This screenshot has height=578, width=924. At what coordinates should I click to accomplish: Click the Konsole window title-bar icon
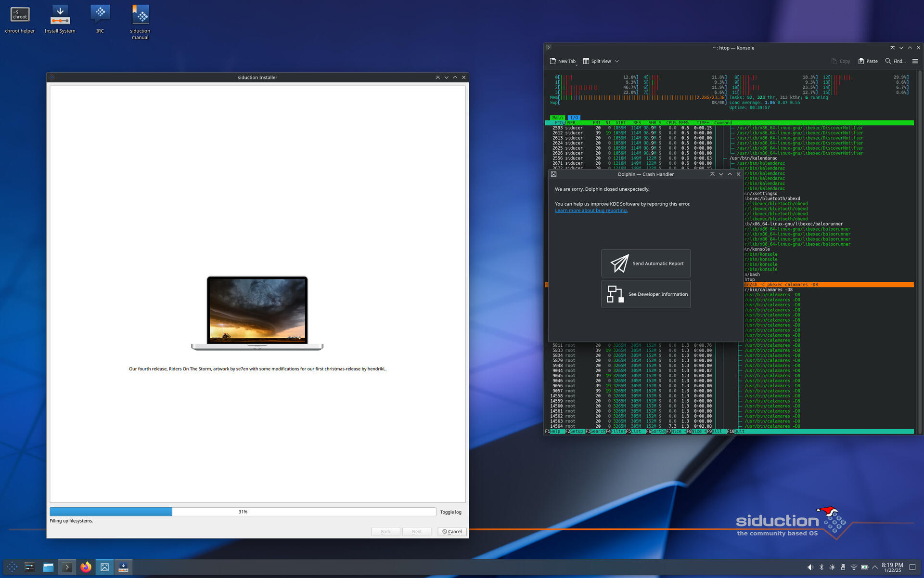click(x=549, y=48)
